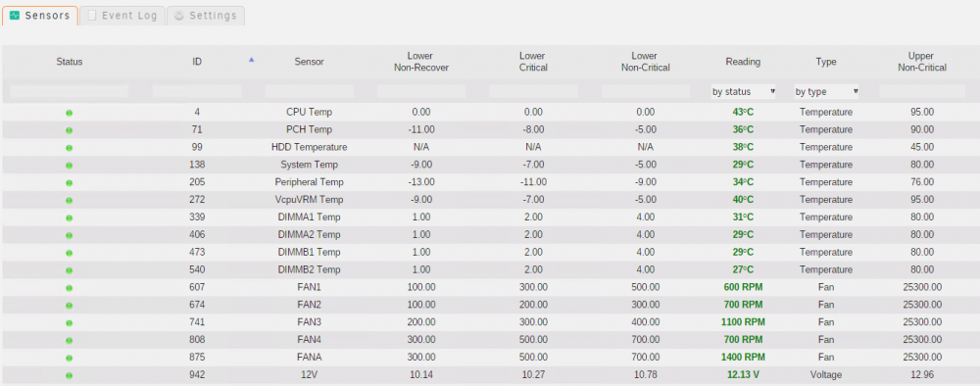Click the status icon for System Temp

69,166
